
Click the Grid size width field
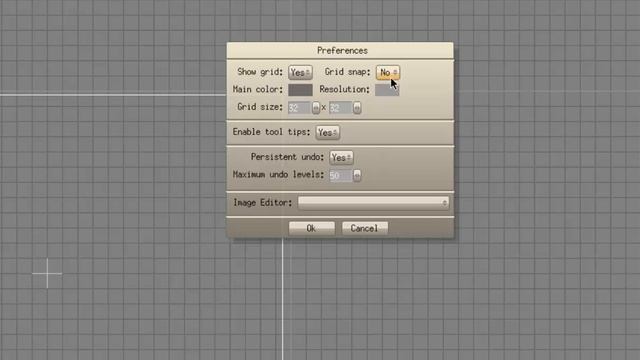300,108
